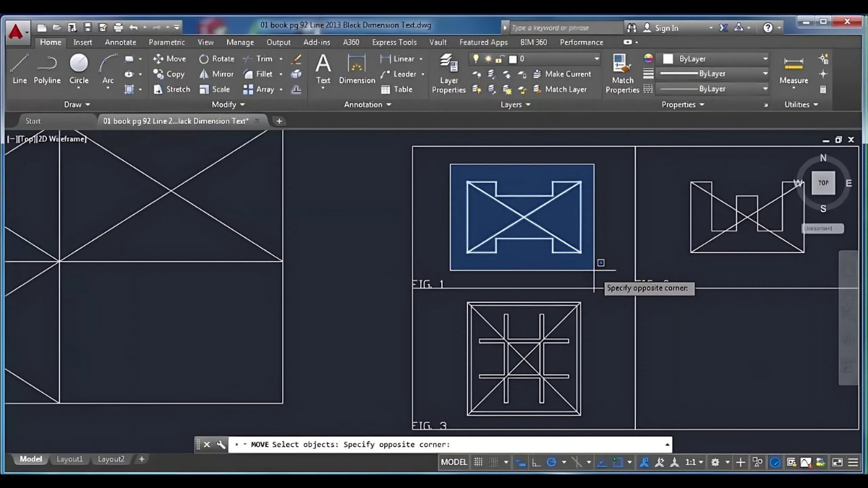Toggle drawing grid display in status bar

point(478,462)
